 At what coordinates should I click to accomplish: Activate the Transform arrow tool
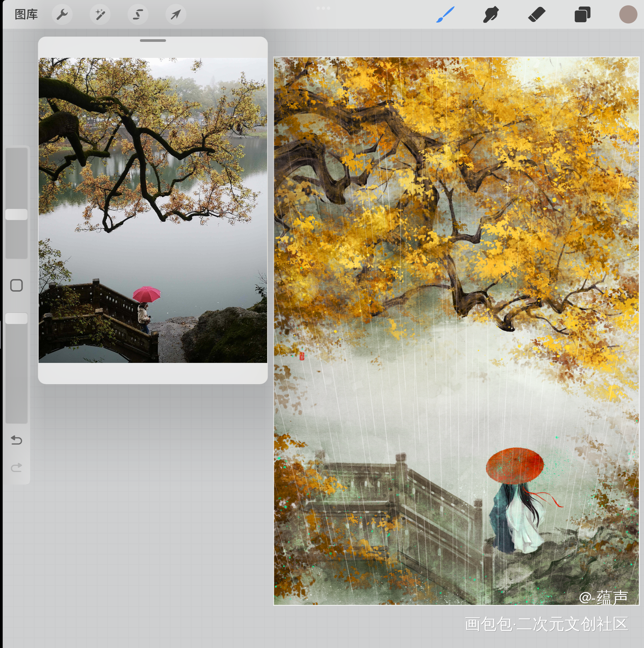tap(176, 15)
